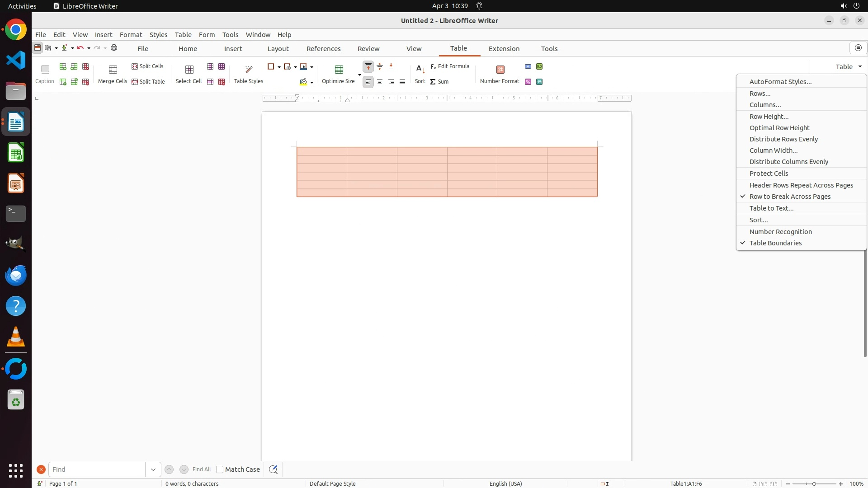The width and height of the screenshot is (868, 488).
Task: Click the Table Styles wand icon
Action: coord(249,70)
